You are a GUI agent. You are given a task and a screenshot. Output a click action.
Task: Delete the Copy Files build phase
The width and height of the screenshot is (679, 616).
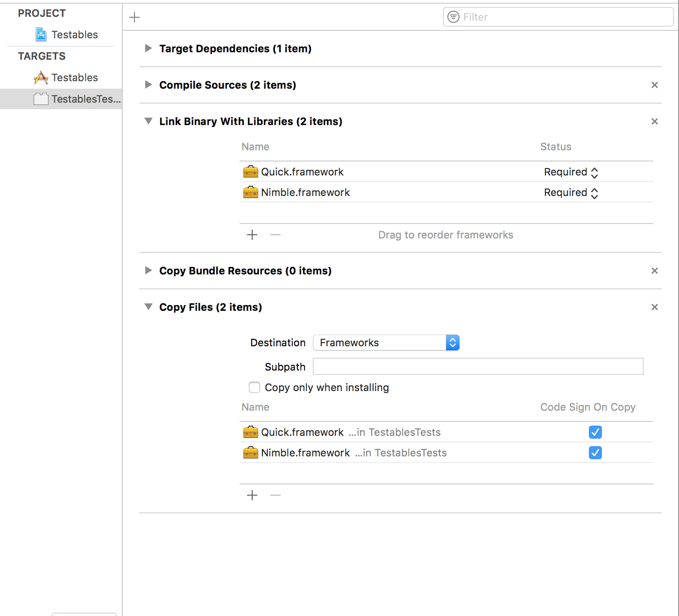coord(655,307)
